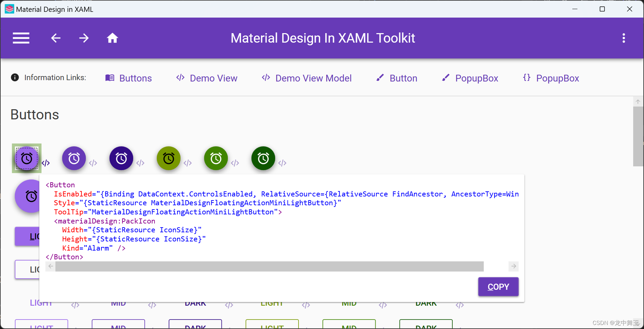Click the Buttons page heading

point(35,115)
